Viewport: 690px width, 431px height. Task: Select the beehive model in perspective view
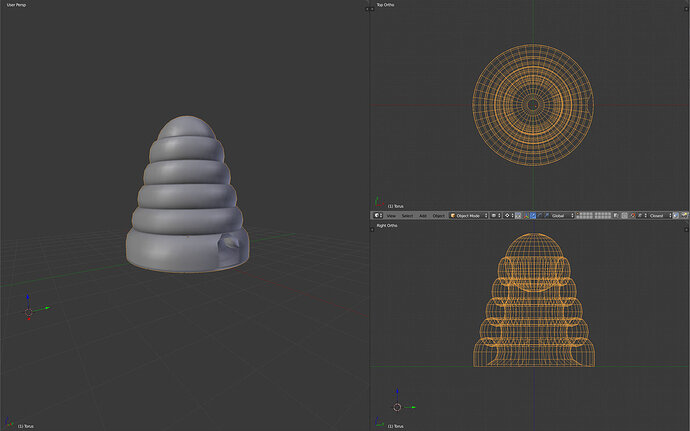coord(187,195)
